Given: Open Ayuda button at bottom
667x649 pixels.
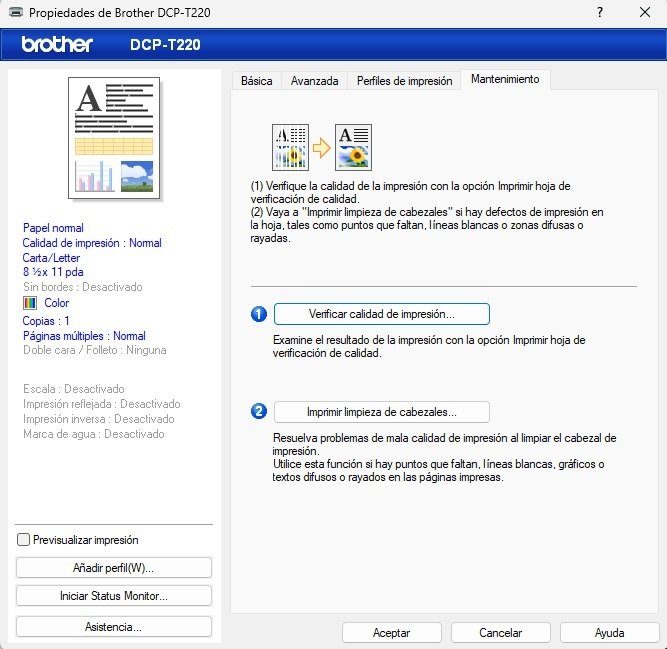Looking at the screenshot, I should (x=609, y=633).
